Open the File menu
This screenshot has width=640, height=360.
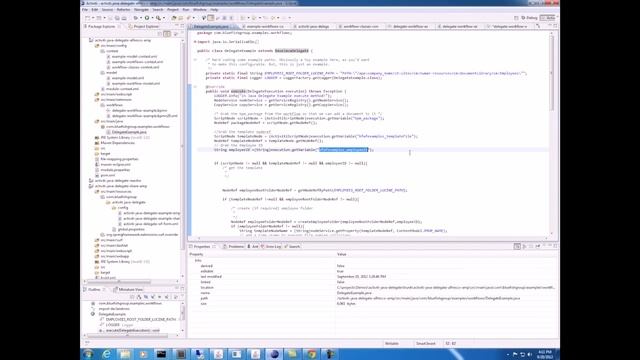coord(85,9)
